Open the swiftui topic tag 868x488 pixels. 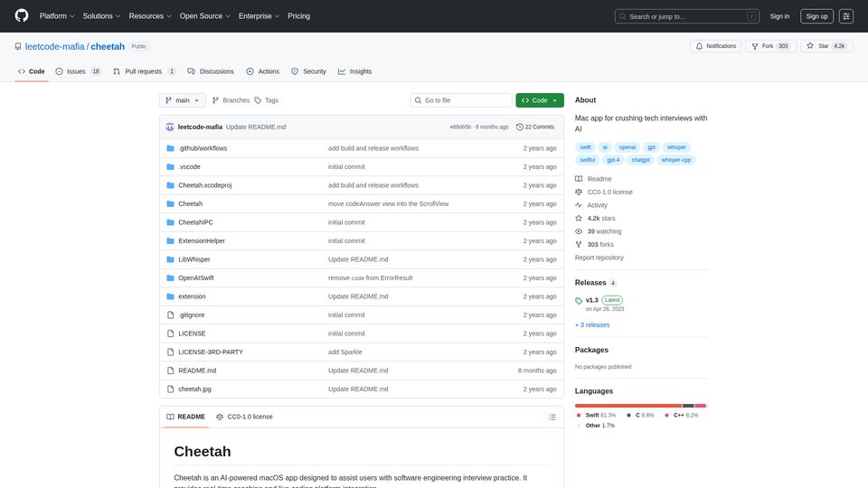tap(588, 160)
